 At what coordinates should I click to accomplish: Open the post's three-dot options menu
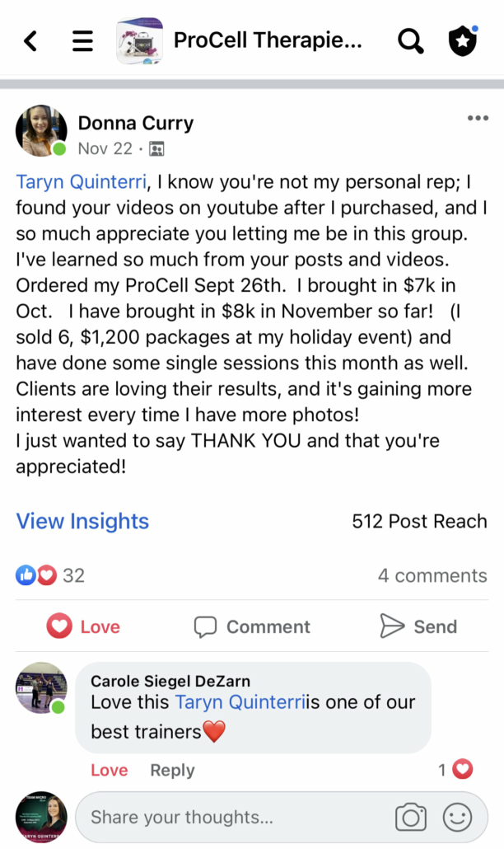pos(478,119)
